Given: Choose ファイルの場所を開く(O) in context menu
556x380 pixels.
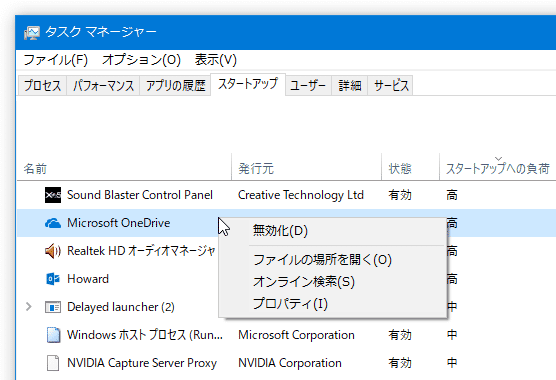Looking at the screenshot, I should 332,260.
